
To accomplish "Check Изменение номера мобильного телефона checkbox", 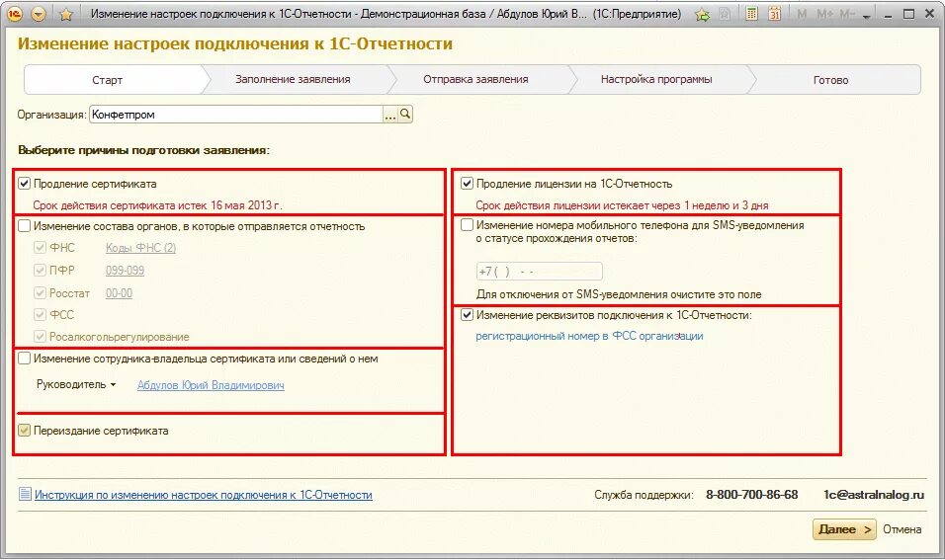I will click(467, 225).
